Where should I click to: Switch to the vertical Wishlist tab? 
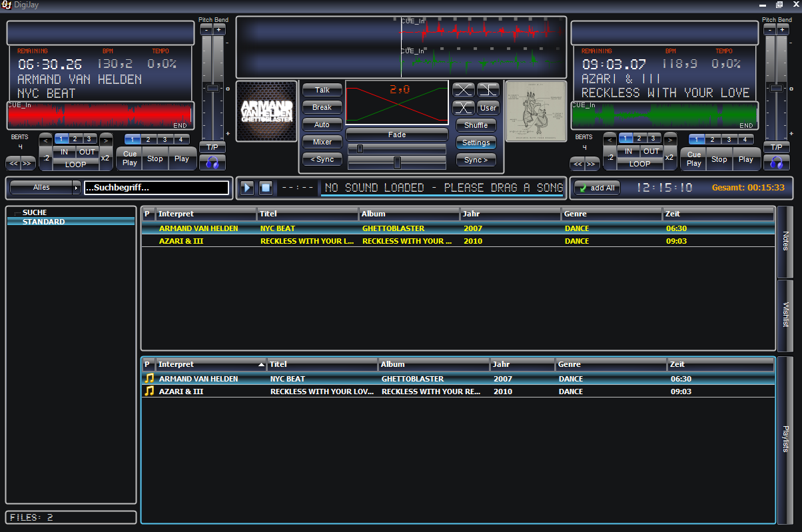click(x=785, y=315)
